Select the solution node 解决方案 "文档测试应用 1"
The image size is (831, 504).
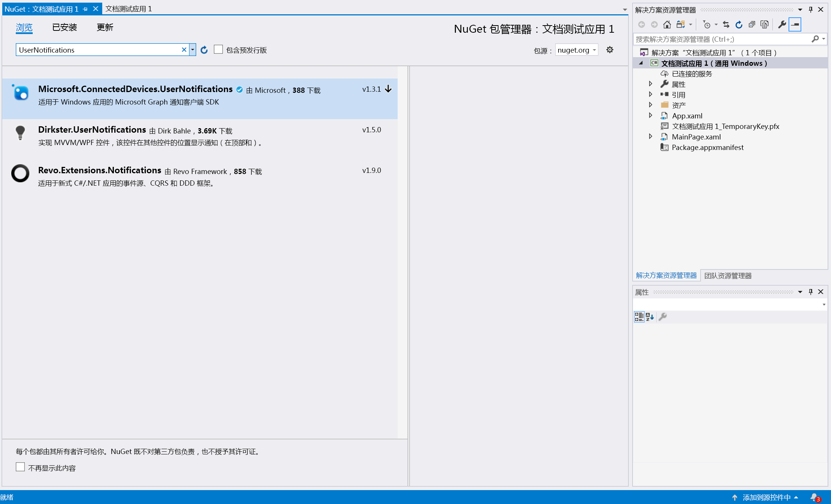click(x=714, y=53)
